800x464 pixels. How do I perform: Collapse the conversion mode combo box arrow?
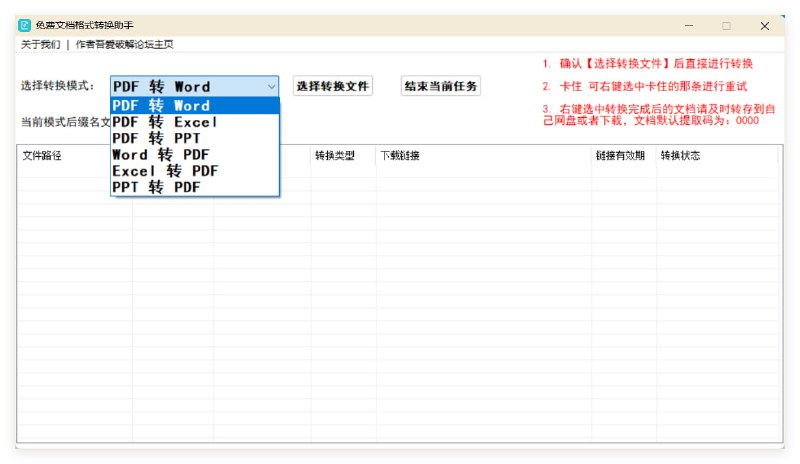click(271, 87)
